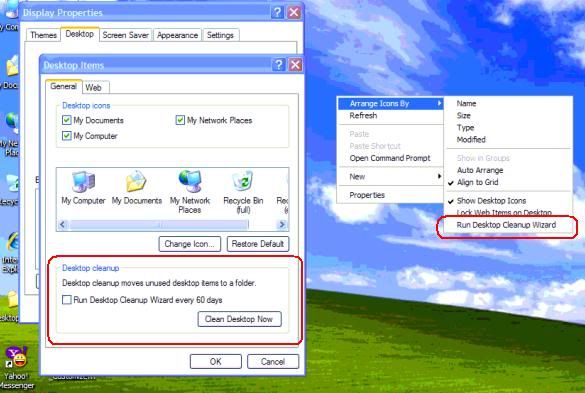Switch to Themes tab in Display Properties

coord(43,35)
